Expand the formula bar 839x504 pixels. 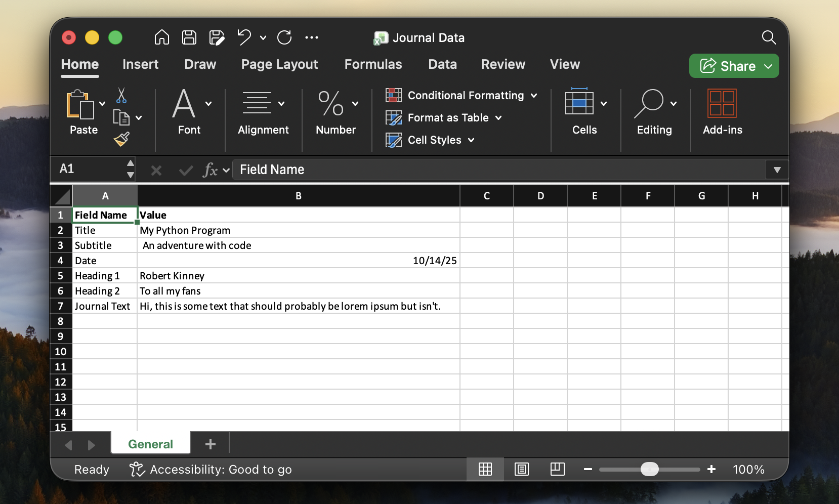click(777, 170)
